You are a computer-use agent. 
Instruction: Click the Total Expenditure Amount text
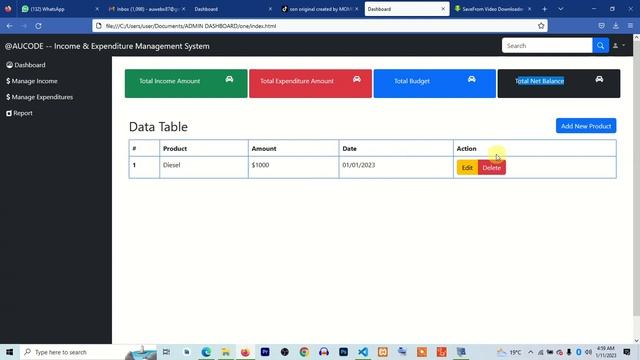[297, 81]
